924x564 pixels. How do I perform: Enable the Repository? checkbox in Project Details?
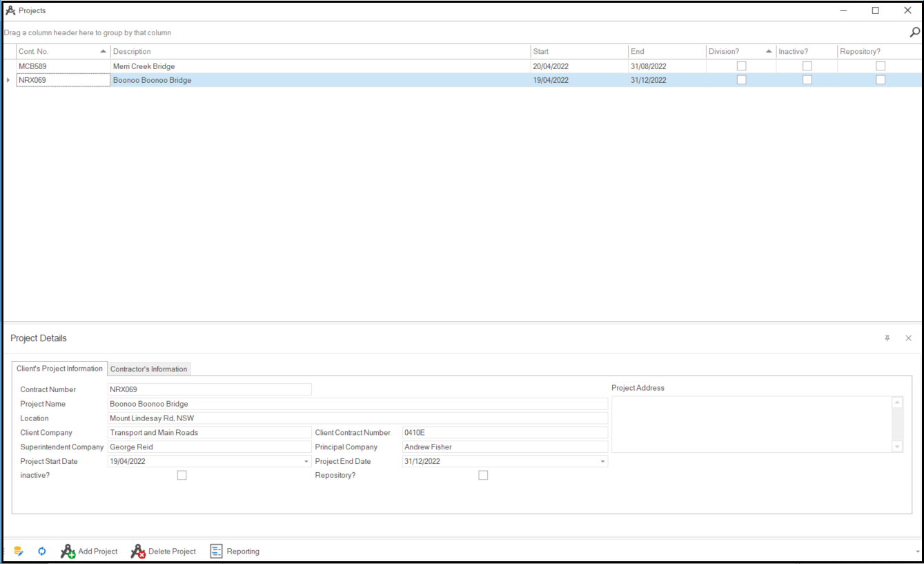tap(483, 475)
